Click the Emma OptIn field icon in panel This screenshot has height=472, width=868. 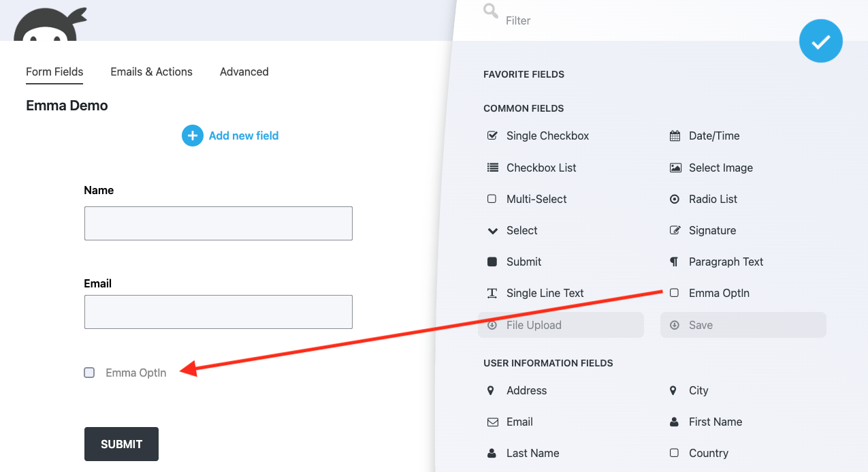675,293
